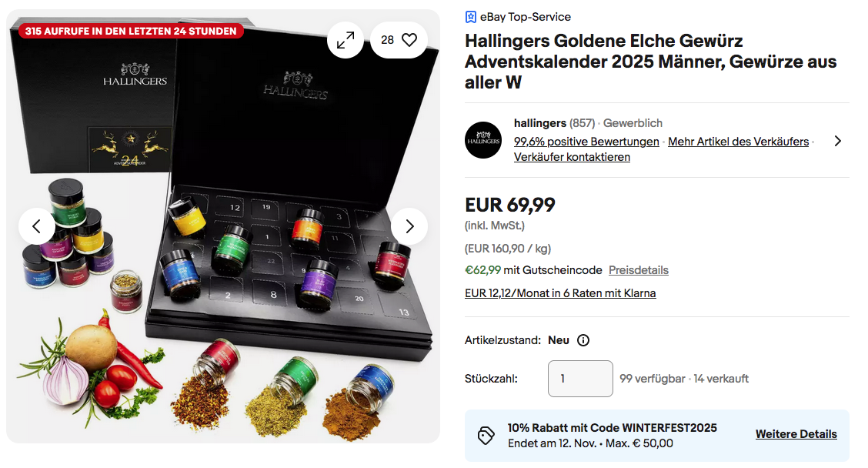Screen dimensions: 868x468
Task: View 99,6% positive Bewertungen
Action: point(586,141)
